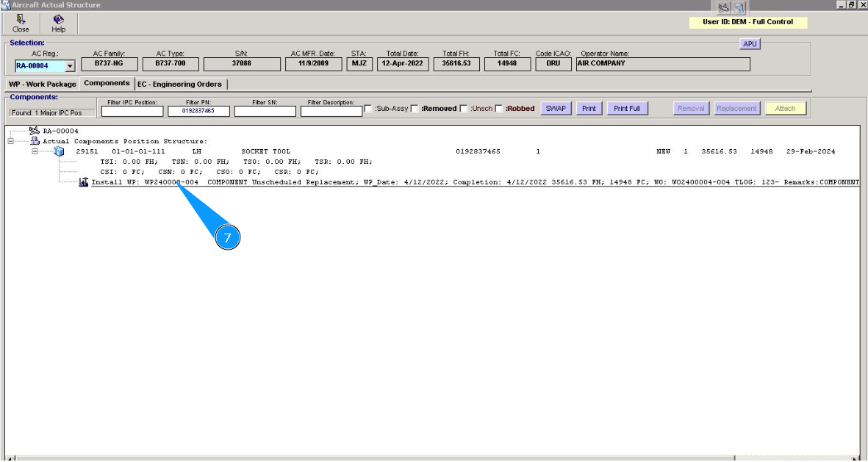868x462 pixels.
Task: Click the Actual Components Position Structure icon
Action: click(35, 141)
